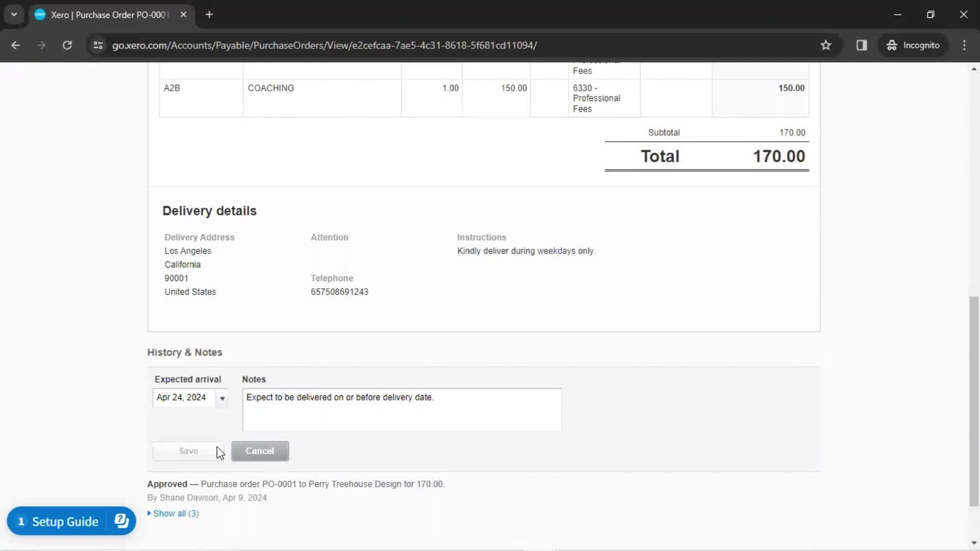Click the 1.00 quantity cell
This screenshot has width=980, height=551.
(x=432, y=98)
